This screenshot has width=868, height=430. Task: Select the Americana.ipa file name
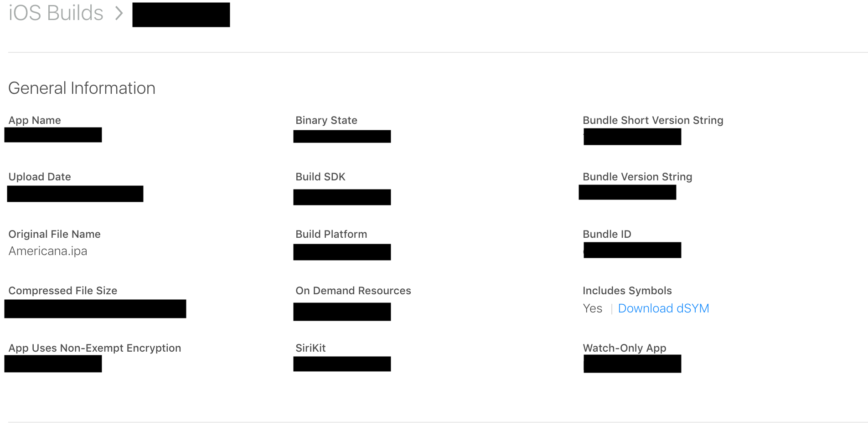tap(47, 251)
